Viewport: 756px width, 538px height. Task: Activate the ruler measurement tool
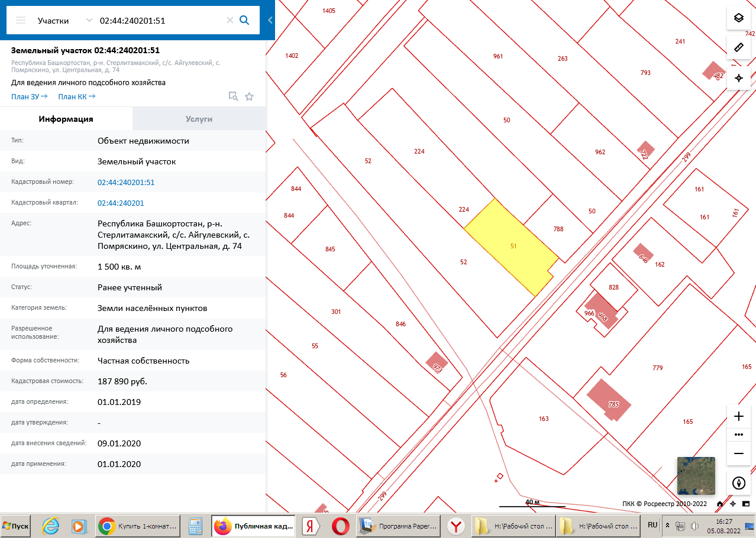pyautogui.click(x=738, y=47)
